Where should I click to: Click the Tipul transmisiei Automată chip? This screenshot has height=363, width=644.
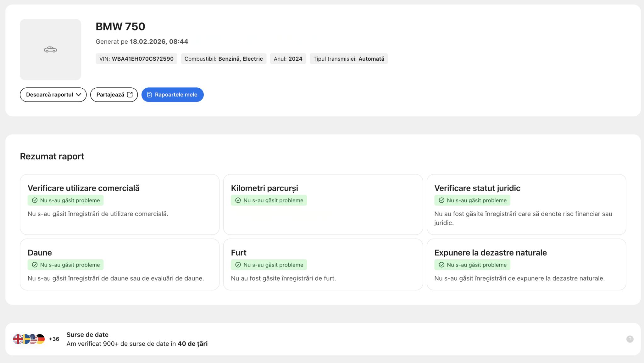tap(348, 59)
